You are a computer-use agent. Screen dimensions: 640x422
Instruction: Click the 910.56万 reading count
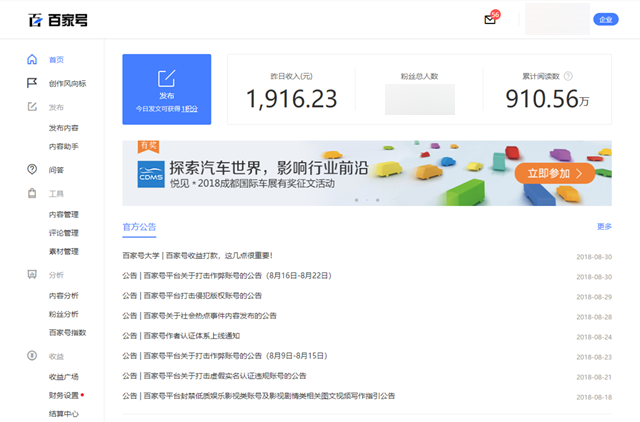(x=547, y=99)
